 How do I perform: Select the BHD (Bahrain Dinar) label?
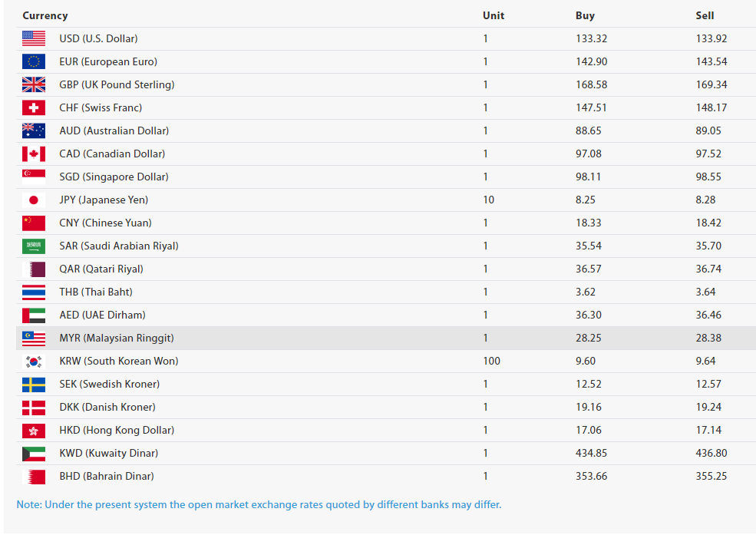pyautogui.click(x=107, y=476)
